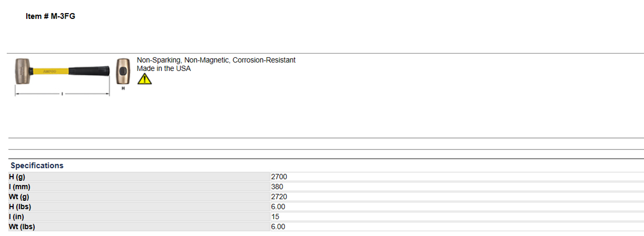
Task: Click the dimension I label under hammer
Action: (63, 94)
